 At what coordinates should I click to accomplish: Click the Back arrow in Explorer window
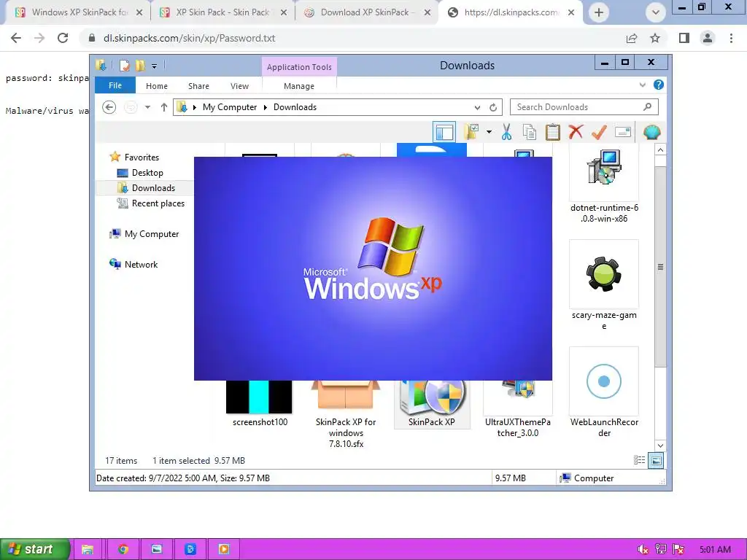[109, 107]
